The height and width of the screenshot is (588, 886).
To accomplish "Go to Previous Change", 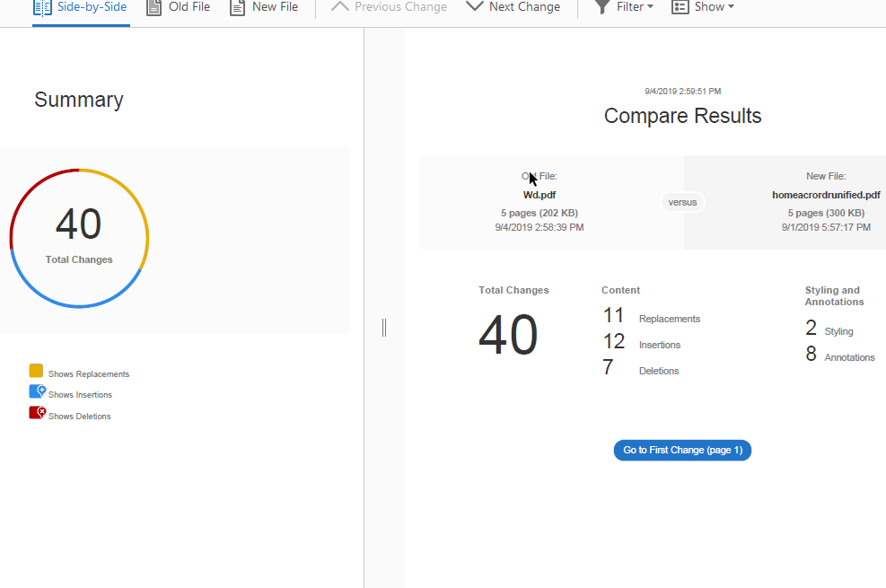I will tap(389, 7).
